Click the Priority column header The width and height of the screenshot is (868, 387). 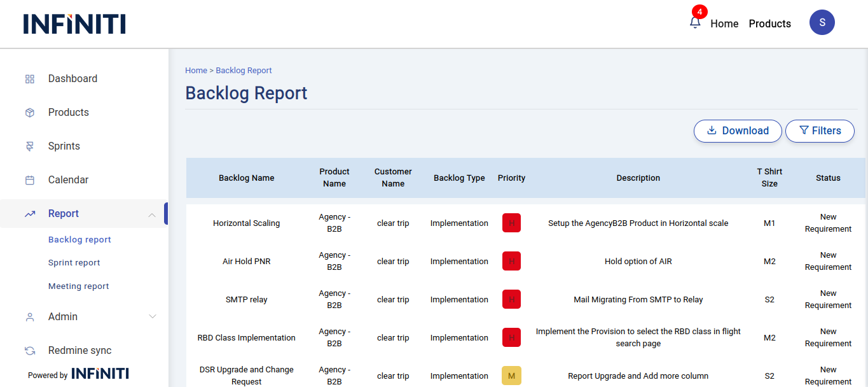(x=511, y=178)
